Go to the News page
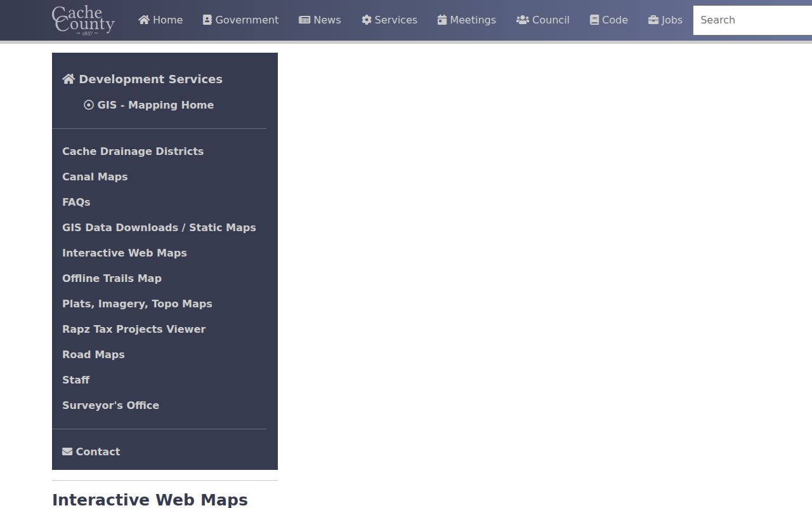The height and width of the screenshot is (508, 812). tap(320, 20)
